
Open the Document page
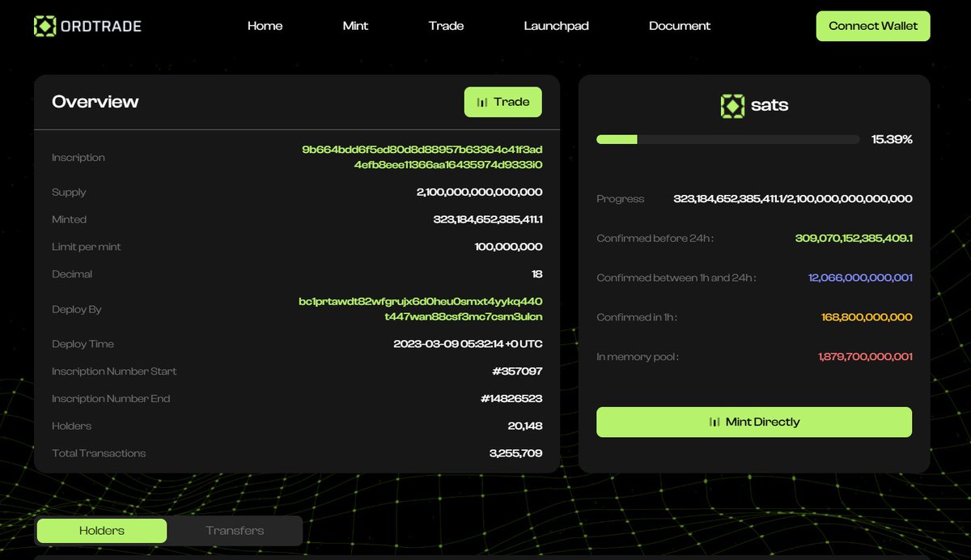(x=680, y=26)
